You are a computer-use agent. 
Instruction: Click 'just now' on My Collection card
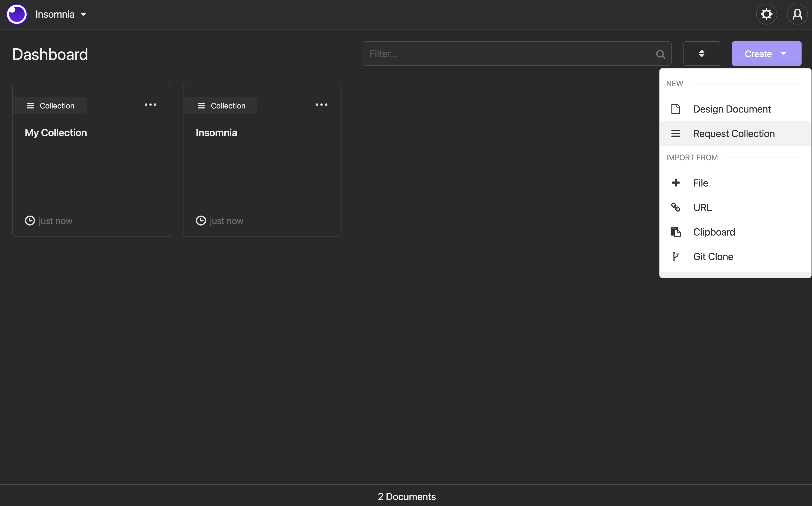click(56, 221)
